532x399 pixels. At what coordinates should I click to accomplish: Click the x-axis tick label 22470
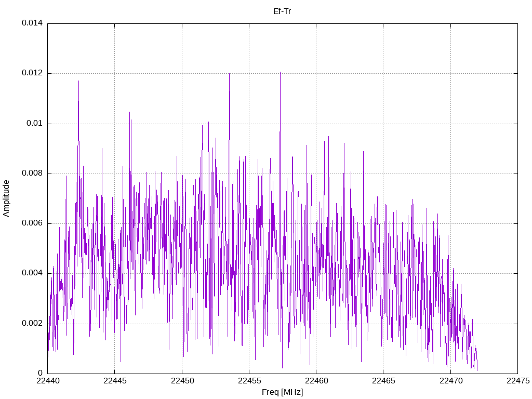click(451, 381)
